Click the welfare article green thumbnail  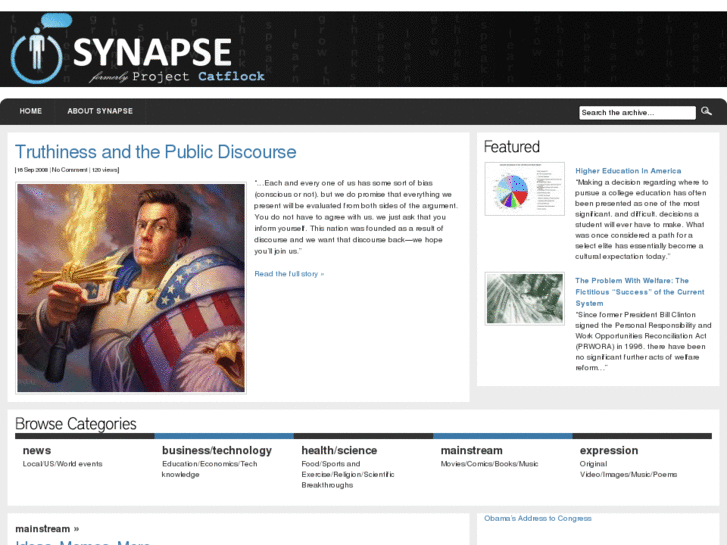[x=524, y=299]
